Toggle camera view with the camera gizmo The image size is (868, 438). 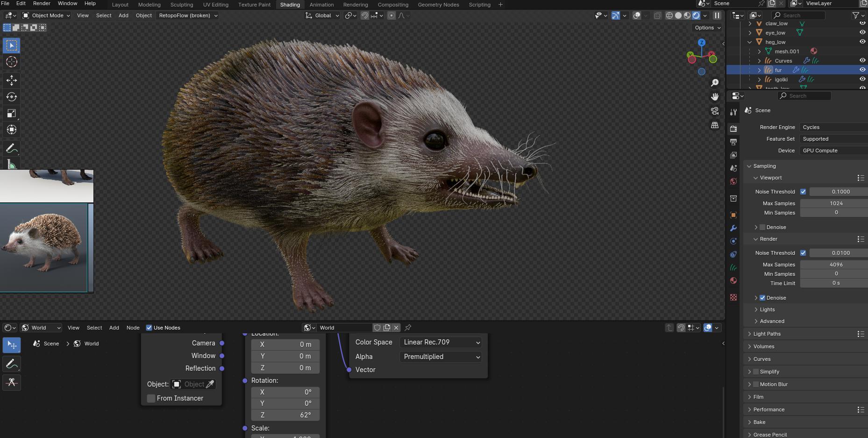coord(715,111)
